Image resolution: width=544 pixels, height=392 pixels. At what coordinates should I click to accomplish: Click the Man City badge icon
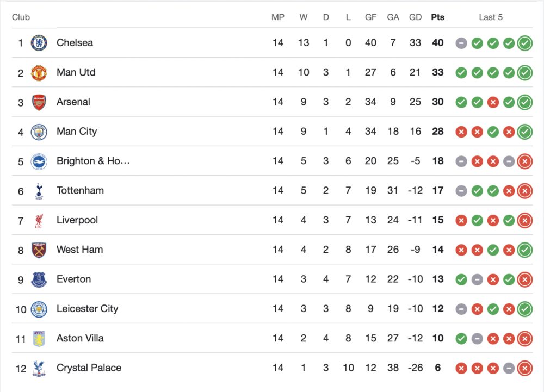(39, 132)
